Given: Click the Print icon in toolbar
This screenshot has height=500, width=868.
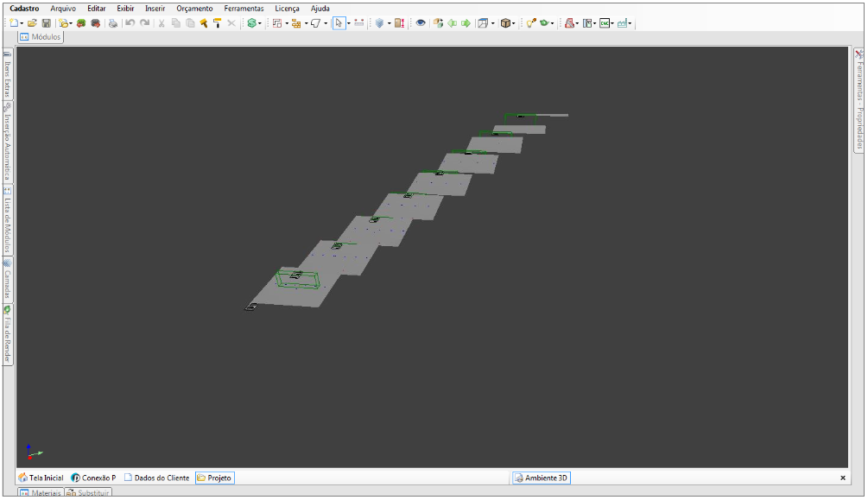Looking at the screenshot, I should click(112, 23).
